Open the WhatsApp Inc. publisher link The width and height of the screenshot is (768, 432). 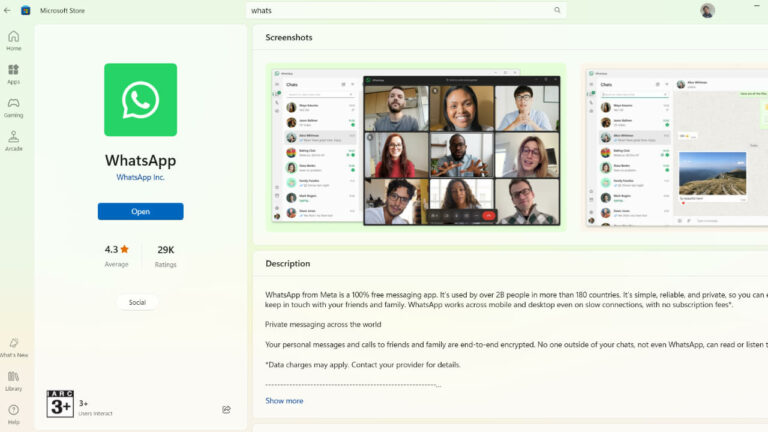[141, 177]
